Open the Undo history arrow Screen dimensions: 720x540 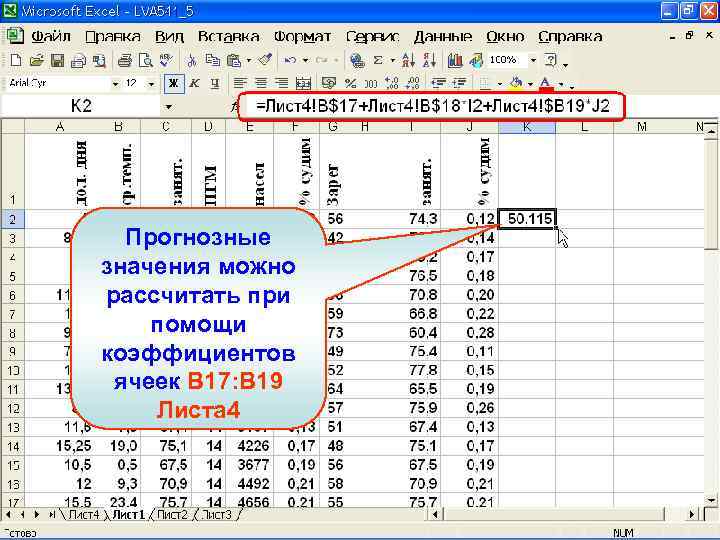click(x=305, y=60)
